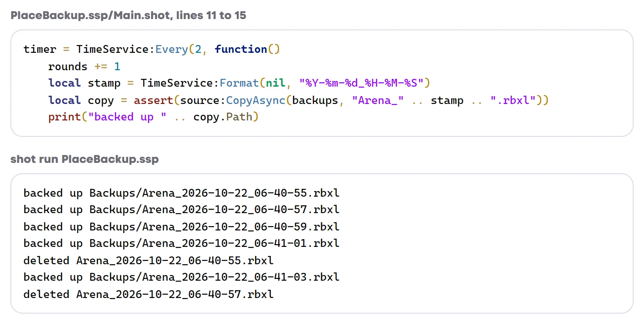Click the code line starting "local copy = assert"
Viewport: 644px width, 324px height.
[x=299, y=100]
